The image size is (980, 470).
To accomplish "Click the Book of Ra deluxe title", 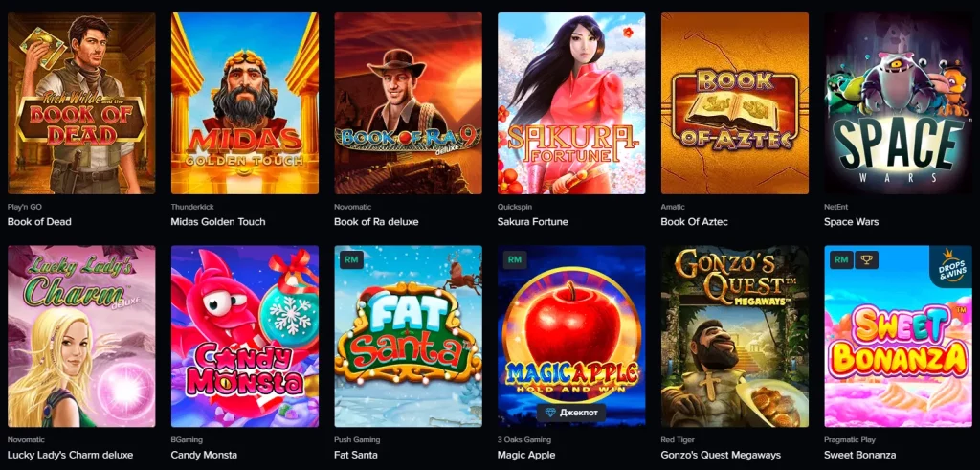I will (376, 222).
